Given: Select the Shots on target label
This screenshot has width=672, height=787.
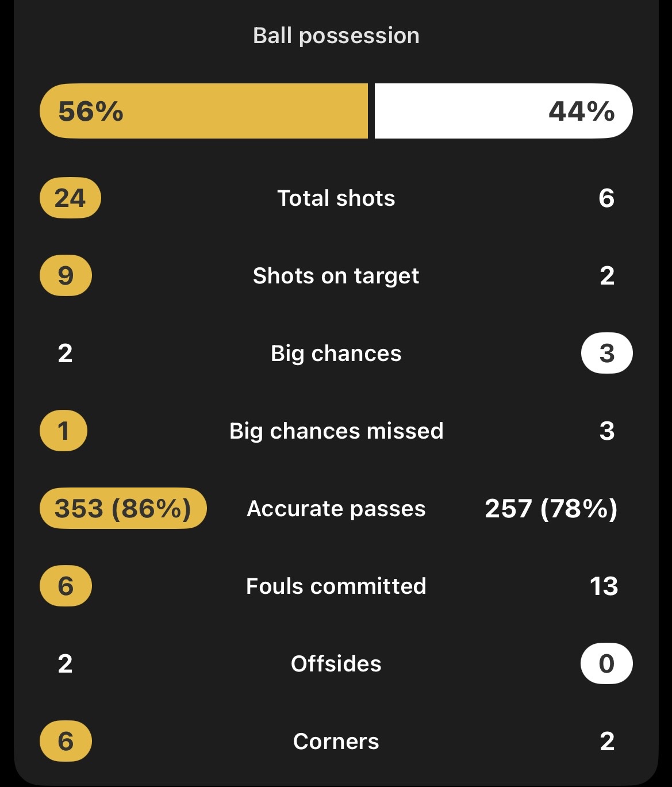Looking at the screenshot, I should pos(336,276).
